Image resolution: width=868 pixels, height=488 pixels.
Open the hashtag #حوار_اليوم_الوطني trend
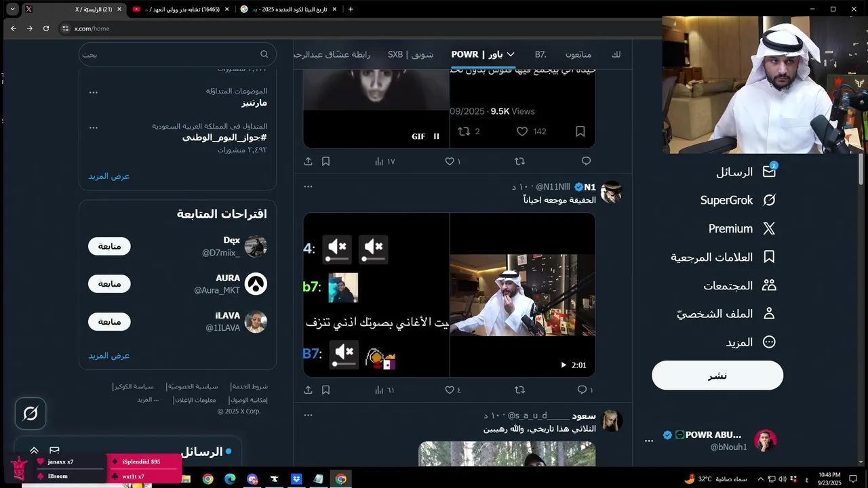[x=224, y=138]
